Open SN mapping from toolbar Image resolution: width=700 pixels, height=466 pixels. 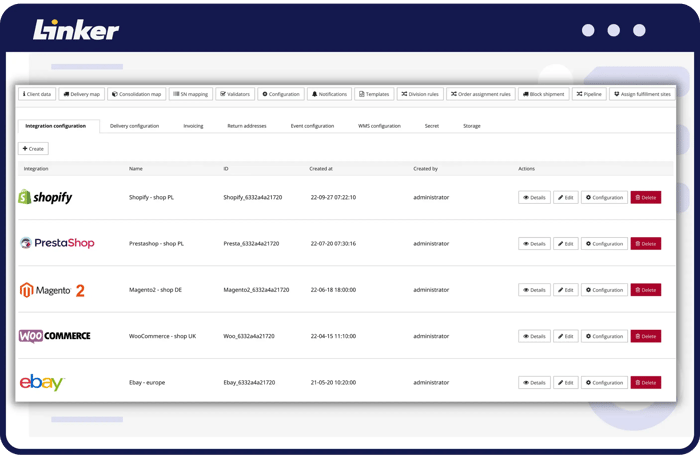(x=191, y=94)
